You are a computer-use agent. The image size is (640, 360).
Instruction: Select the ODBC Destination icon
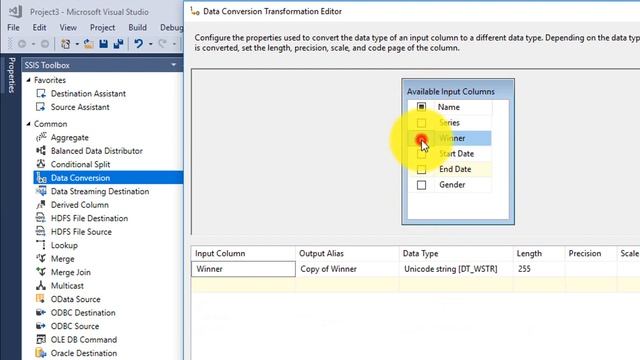click(x=41, y=312)
